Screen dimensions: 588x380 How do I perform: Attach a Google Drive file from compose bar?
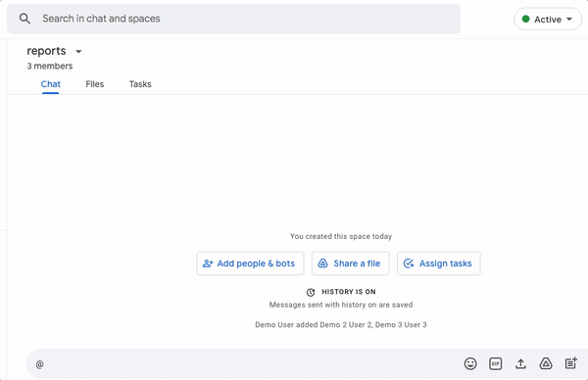click(546, 363)
